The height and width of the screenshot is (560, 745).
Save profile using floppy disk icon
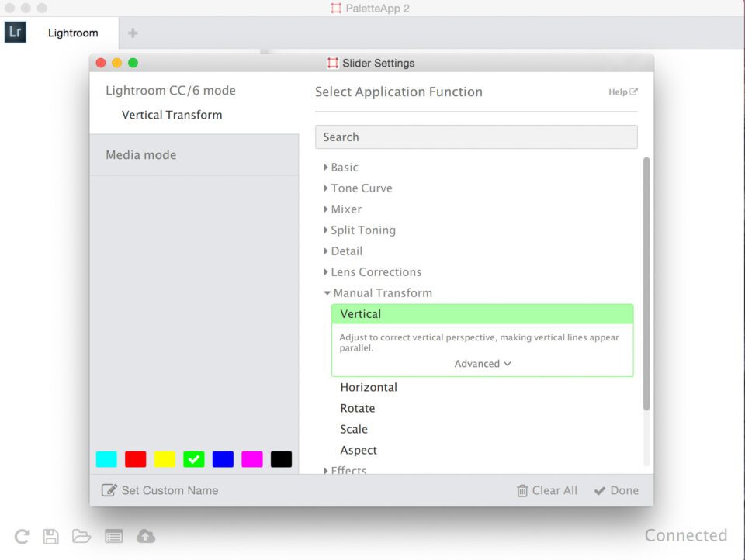click(x=51, y=536)
